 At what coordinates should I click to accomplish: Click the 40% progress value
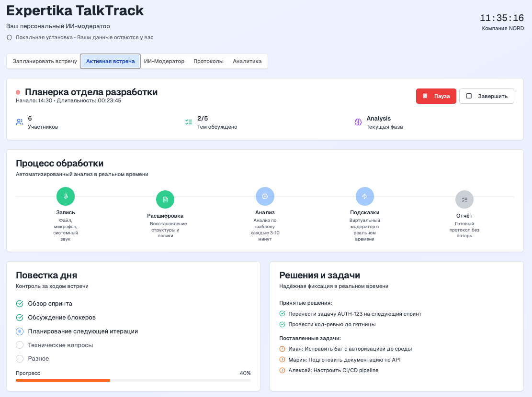[x=245, y=373]
